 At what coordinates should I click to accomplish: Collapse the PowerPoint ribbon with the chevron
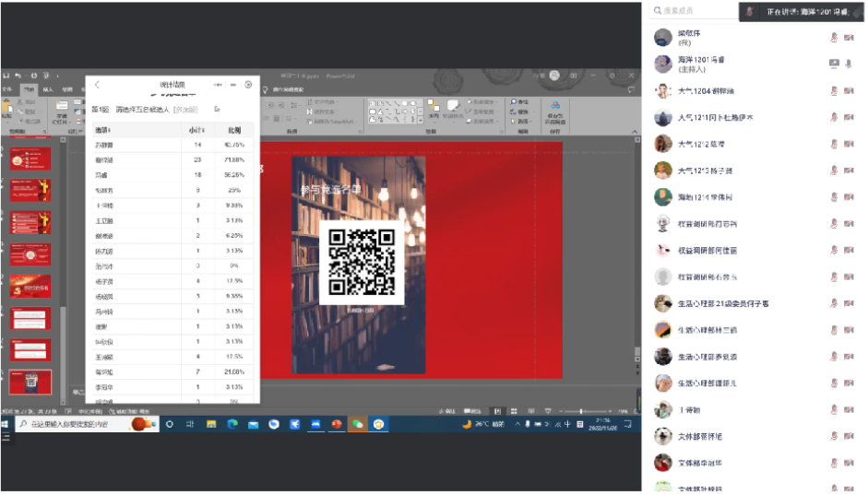[635, 133]
